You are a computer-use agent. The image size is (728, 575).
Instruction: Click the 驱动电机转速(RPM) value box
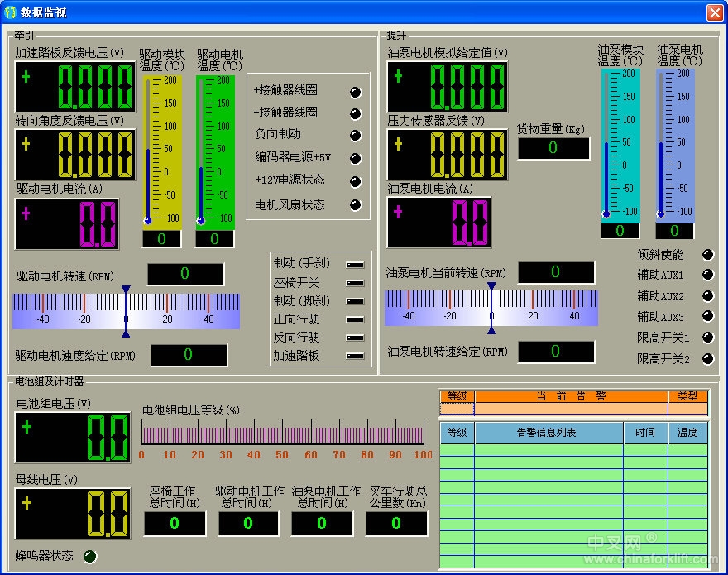coord(185,274)
